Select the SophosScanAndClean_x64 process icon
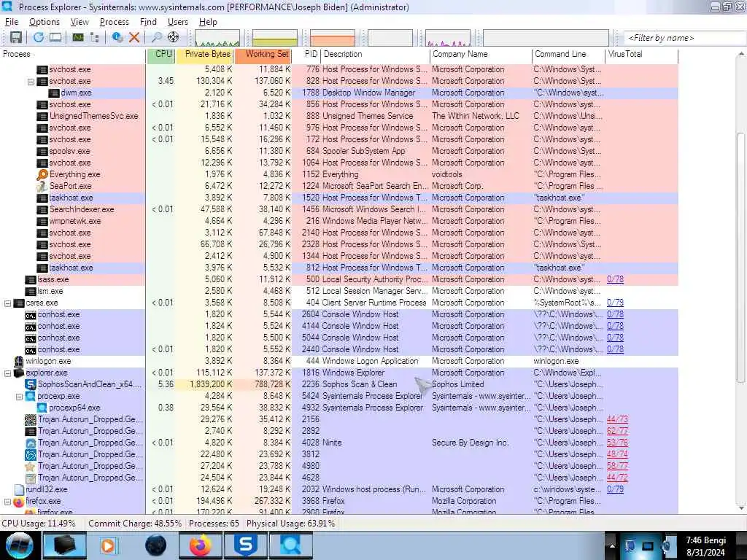 coord(31,385)
